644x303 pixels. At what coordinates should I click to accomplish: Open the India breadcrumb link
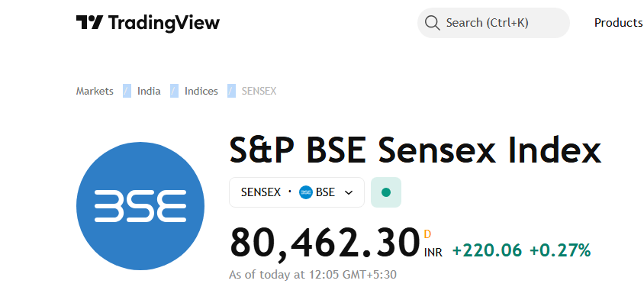[149, 91]
